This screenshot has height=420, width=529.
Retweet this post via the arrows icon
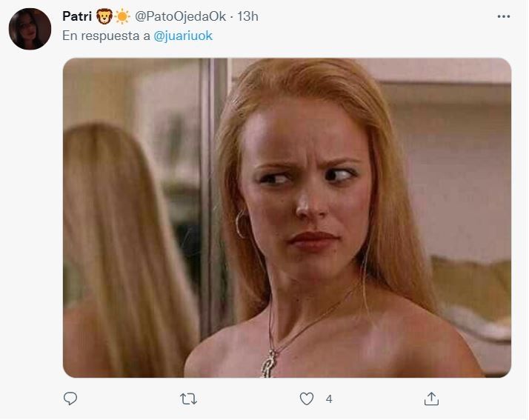(188, 399)
